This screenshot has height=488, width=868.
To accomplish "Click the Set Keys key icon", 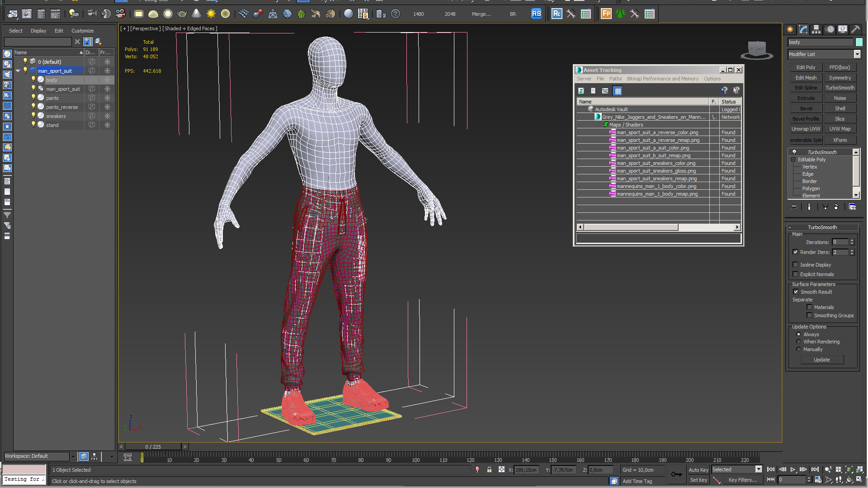I will coord(677,474).
